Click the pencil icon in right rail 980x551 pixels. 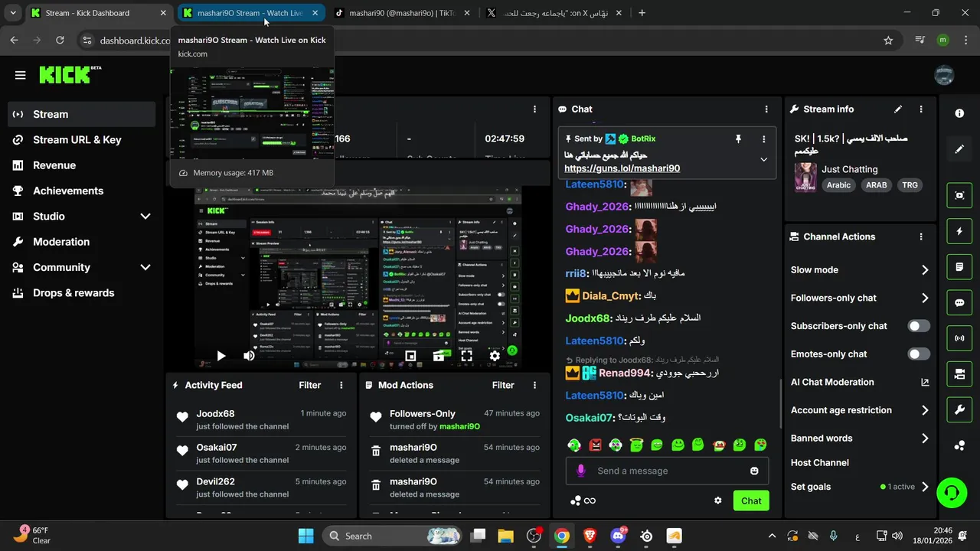(x=959, y=149)
